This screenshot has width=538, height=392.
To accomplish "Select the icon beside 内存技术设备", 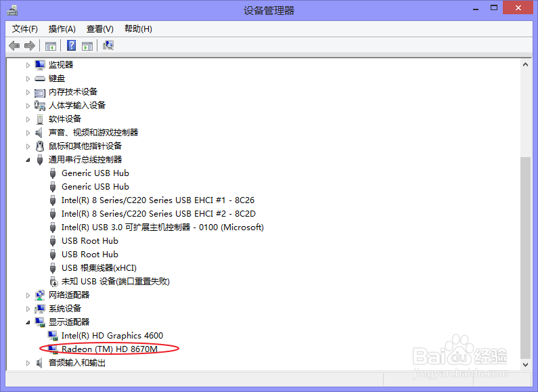I will click(40, 92).
